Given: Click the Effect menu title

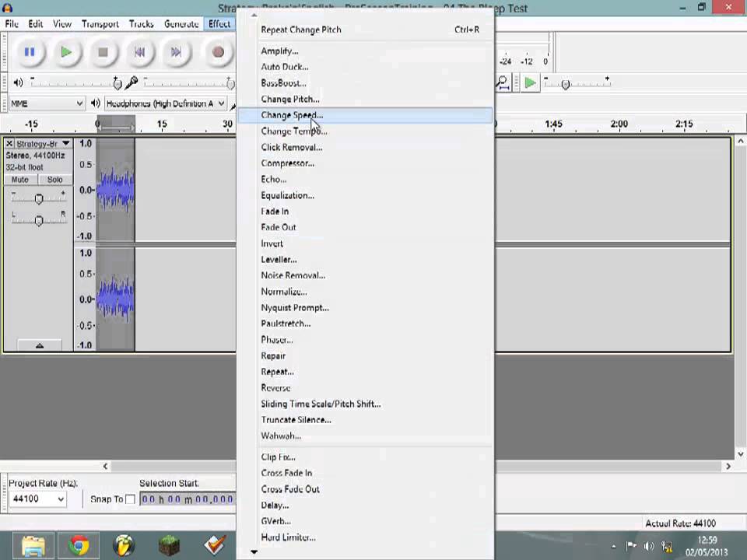Looking at the screenshot, I should 219,24.
